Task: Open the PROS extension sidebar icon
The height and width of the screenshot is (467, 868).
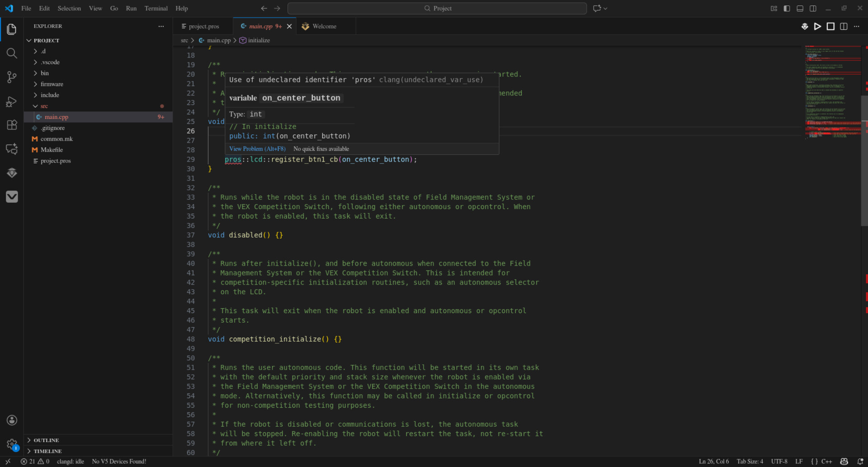Action: click(12, 173)
